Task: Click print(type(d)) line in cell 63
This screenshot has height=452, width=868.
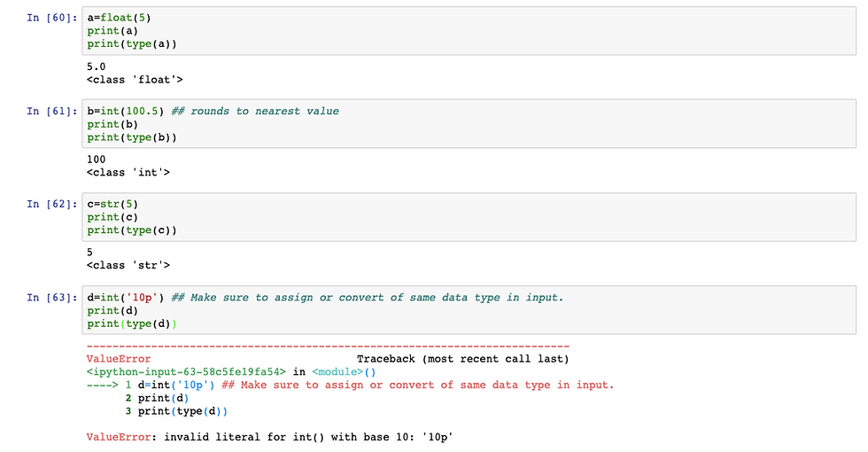Action: [x=132, y=324]
